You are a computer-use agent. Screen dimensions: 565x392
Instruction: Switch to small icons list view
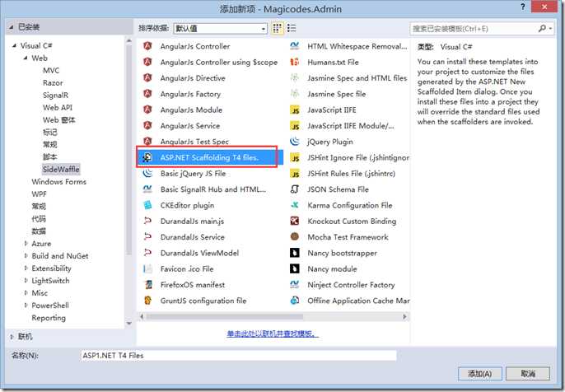pyautogui.click(x=292, y=28)
